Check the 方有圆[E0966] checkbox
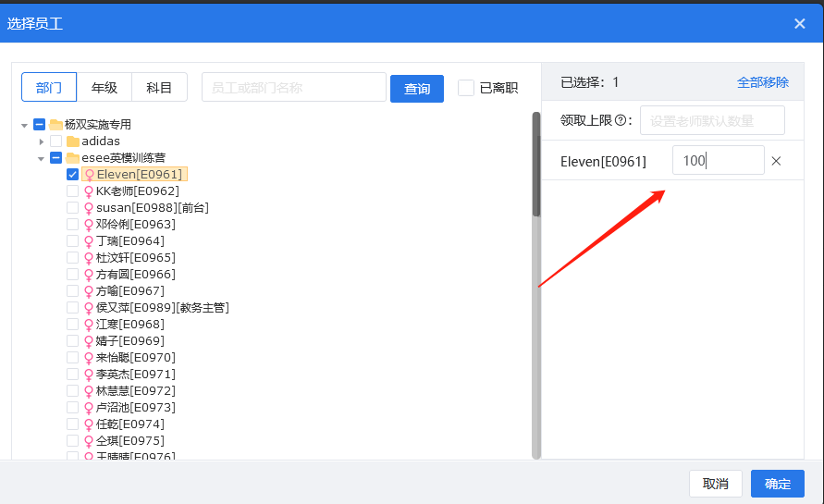Viewport: 824px width, 504px height. coord(72,275)
